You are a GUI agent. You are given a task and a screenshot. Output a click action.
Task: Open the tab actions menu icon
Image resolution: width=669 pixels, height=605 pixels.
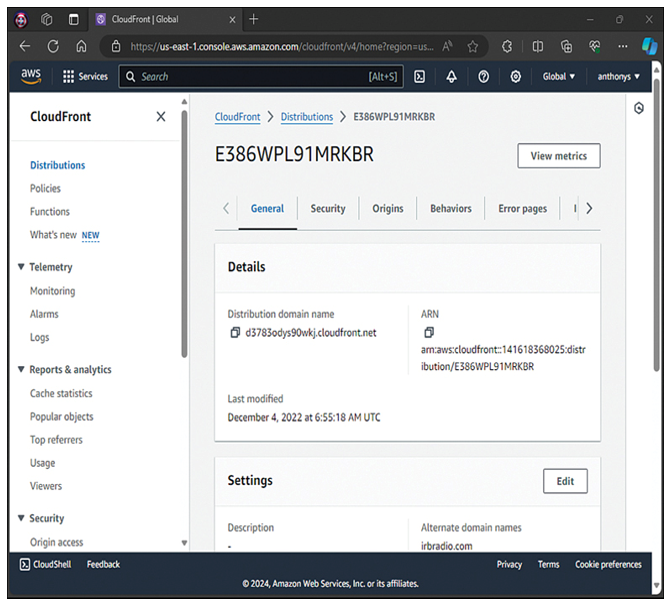pyautogui.click(x=74, y=20)
